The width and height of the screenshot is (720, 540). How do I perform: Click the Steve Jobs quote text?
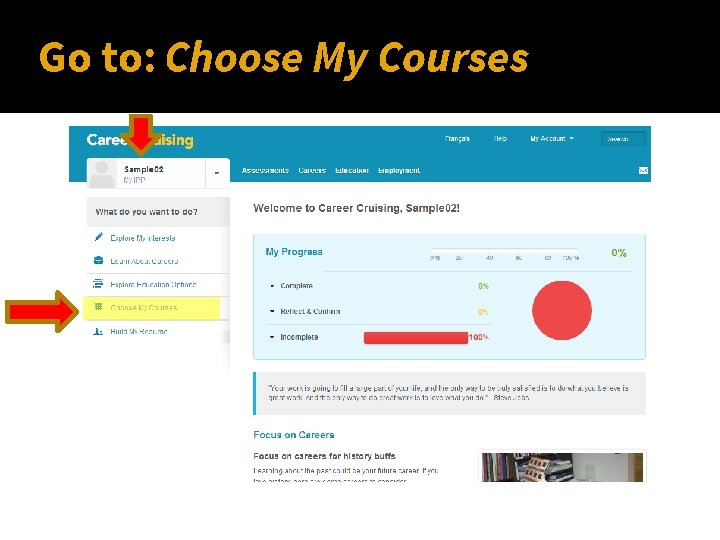tap(448, 393)
